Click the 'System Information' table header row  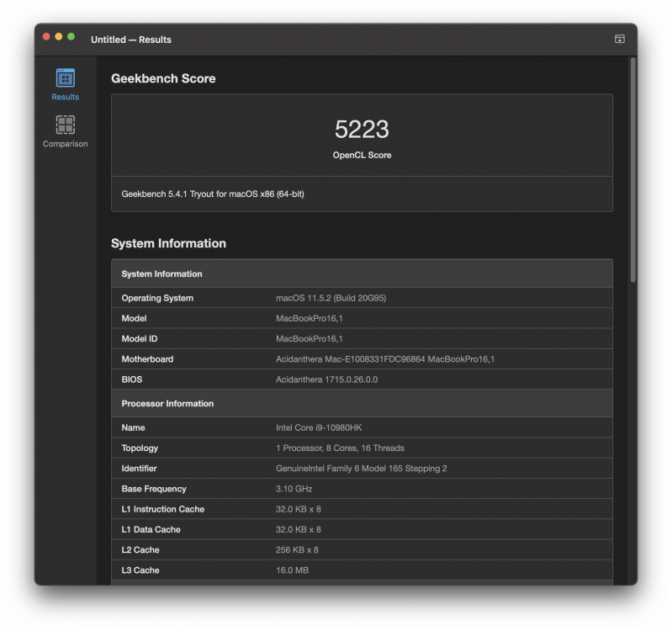[x=362, y=274]
